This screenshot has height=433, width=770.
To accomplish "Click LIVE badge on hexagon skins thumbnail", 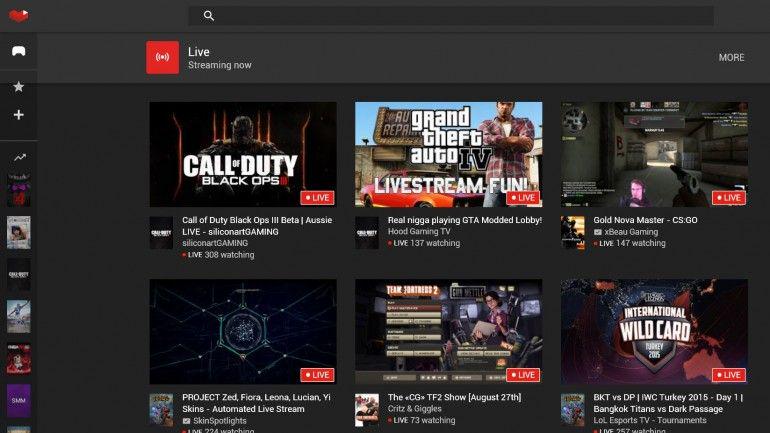I will point(317,375).
